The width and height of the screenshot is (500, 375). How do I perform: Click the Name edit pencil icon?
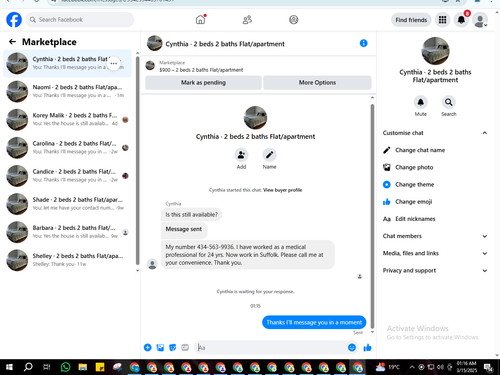pos(269,155)
